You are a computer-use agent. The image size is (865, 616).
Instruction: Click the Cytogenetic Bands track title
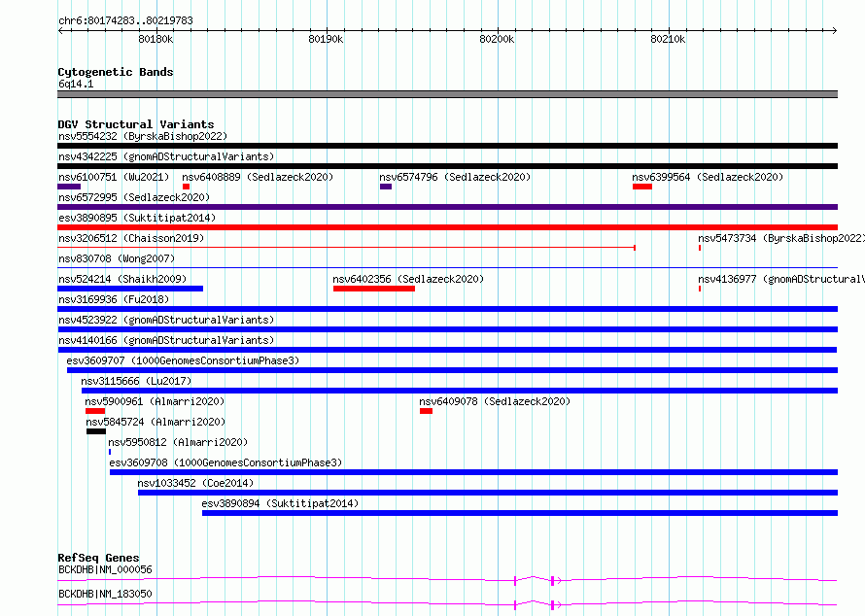116,72
